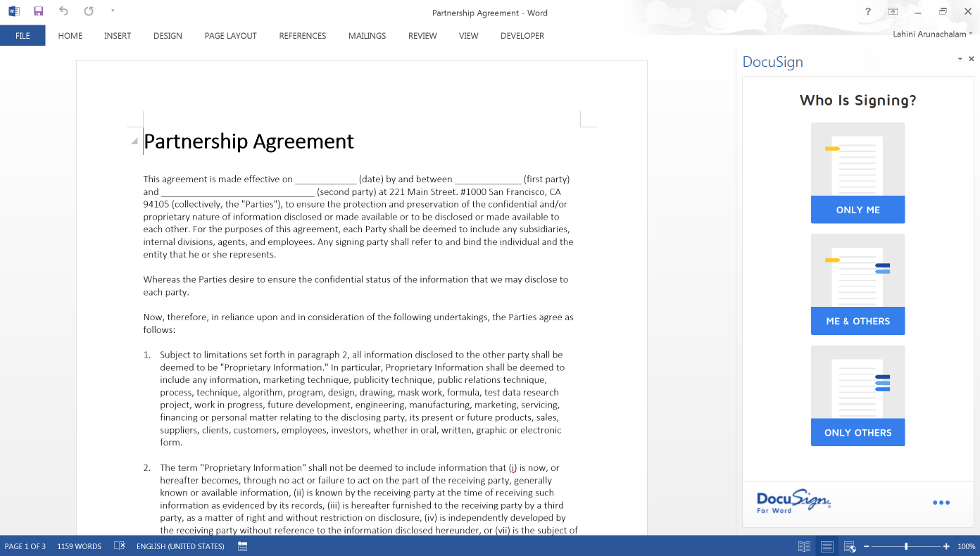Open word count from 1159 WORDS
This screenshot has width=980, height=556.
pyautogui.click(x=80, y=546)
